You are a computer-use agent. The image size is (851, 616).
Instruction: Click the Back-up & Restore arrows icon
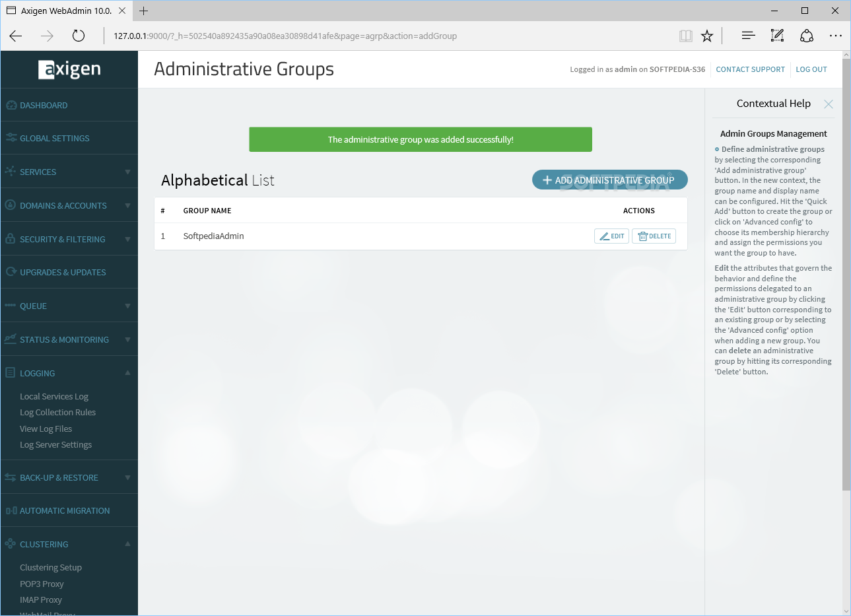[x=11, y=477]
